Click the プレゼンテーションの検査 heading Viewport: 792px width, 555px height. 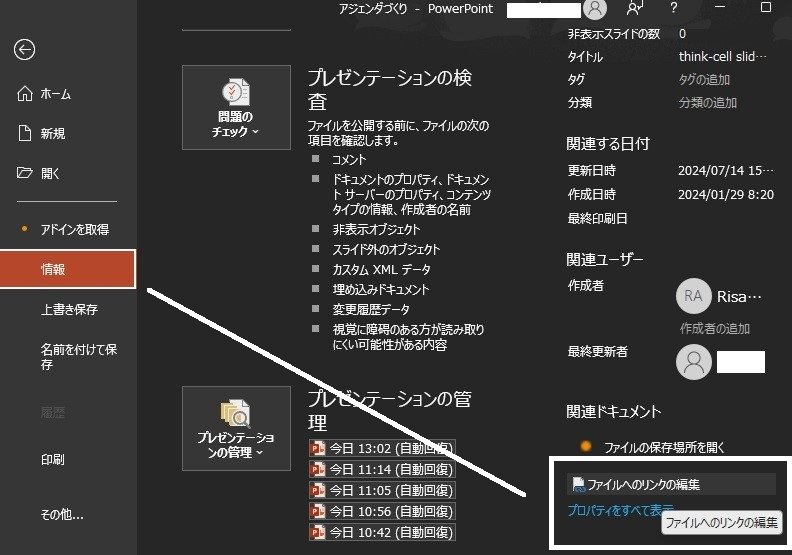tap(390, 89)
